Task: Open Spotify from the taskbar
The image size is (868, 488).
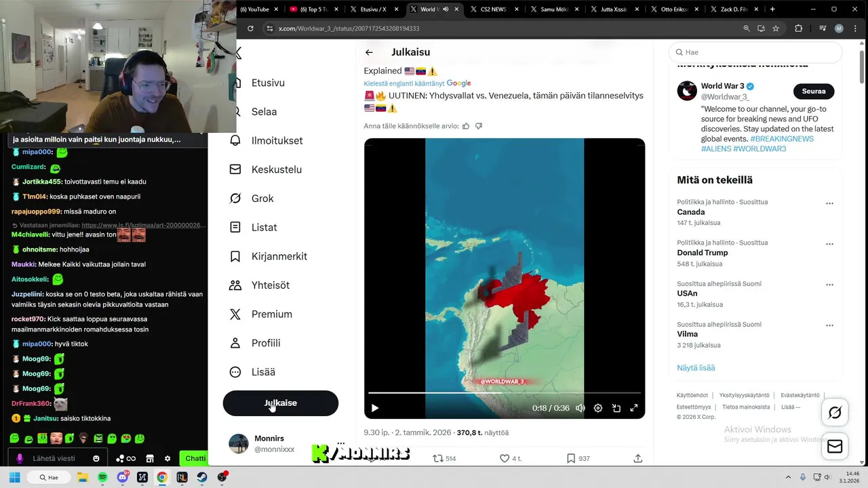Action: (x=102, y=477)
